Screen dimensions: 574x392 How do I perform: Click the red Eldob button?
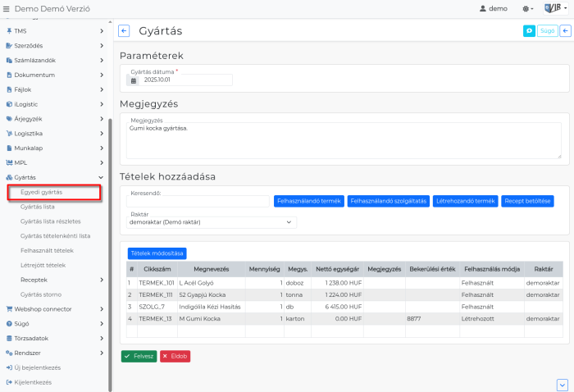[175, 357]
